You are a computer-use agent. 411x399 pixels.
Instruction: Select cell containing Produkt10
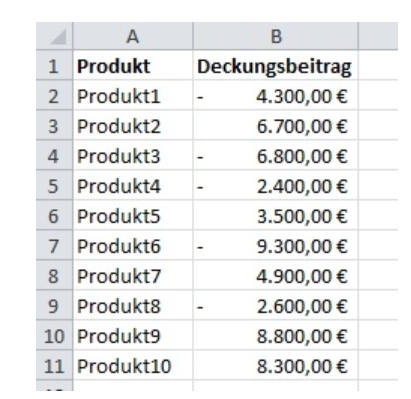click(x=133, y=365)
